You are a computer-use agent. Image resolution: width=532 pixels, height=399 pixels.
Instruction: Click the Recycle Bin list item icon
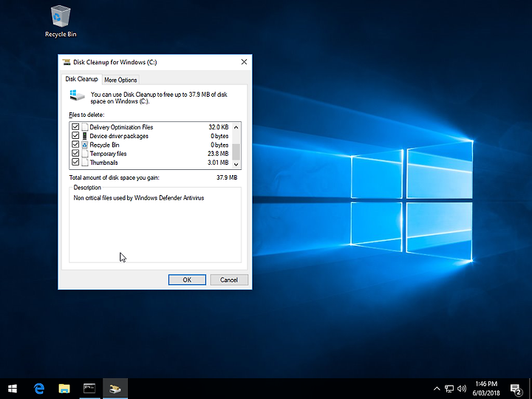pos(85,145)
